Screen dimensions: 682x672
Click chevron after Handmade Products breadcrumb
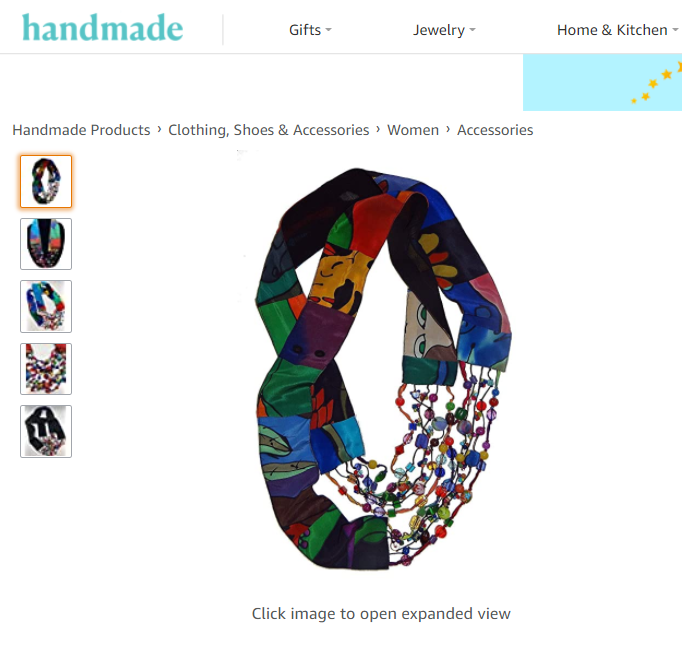click(x=159, y=130)
